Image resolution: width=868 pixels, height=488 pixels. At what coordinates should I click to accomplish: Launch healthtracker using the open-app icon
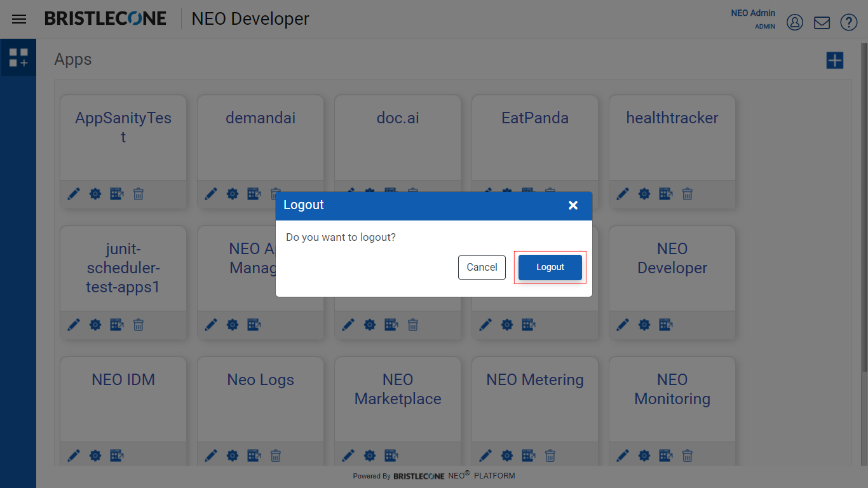click(666, 194)
